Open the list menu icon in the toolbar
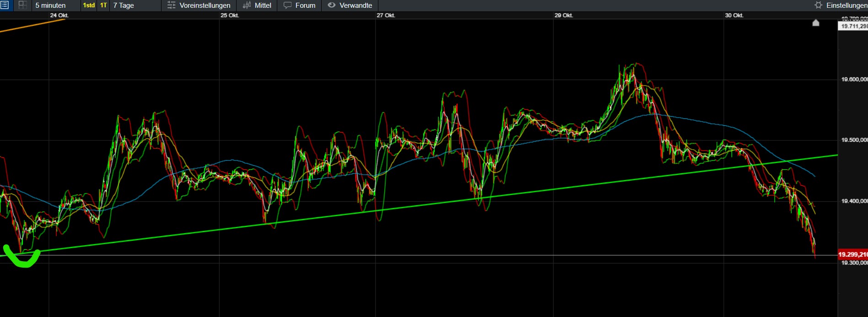Viewport: 868px width, 317px height. [x=5, y=5]
